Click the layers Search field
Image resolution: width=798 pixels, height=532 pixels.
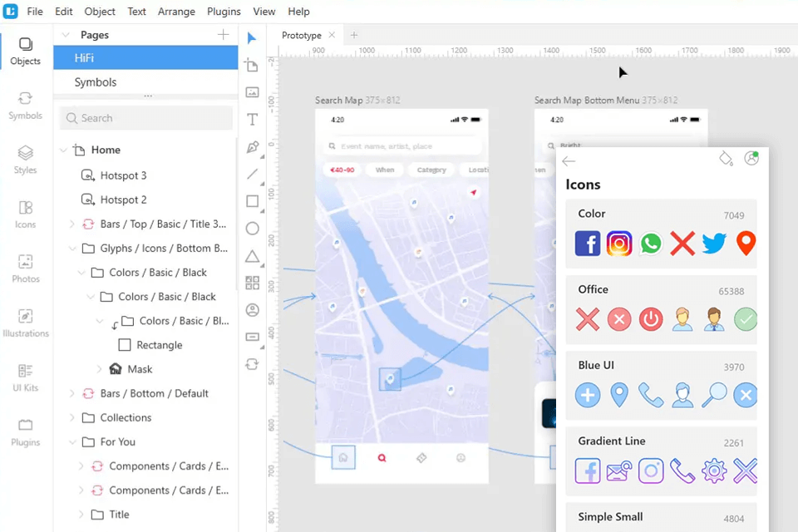click(146, 118)
